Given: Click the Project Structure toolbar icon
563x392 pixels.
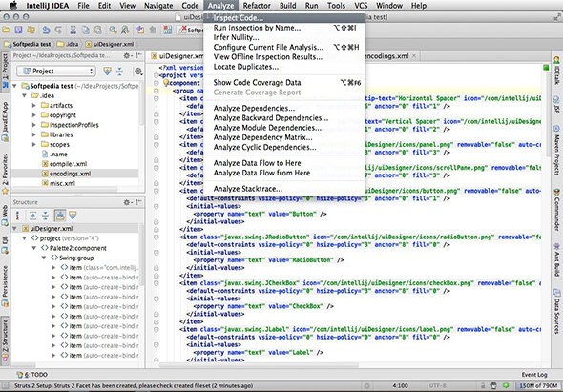Looking at the screenshot, I should click(x=167, y=31).
